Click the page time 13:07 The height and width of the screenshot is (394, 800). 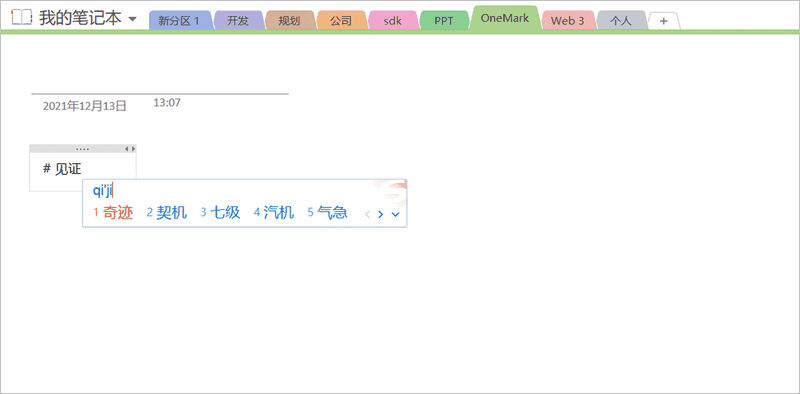[x=167, y=103]
